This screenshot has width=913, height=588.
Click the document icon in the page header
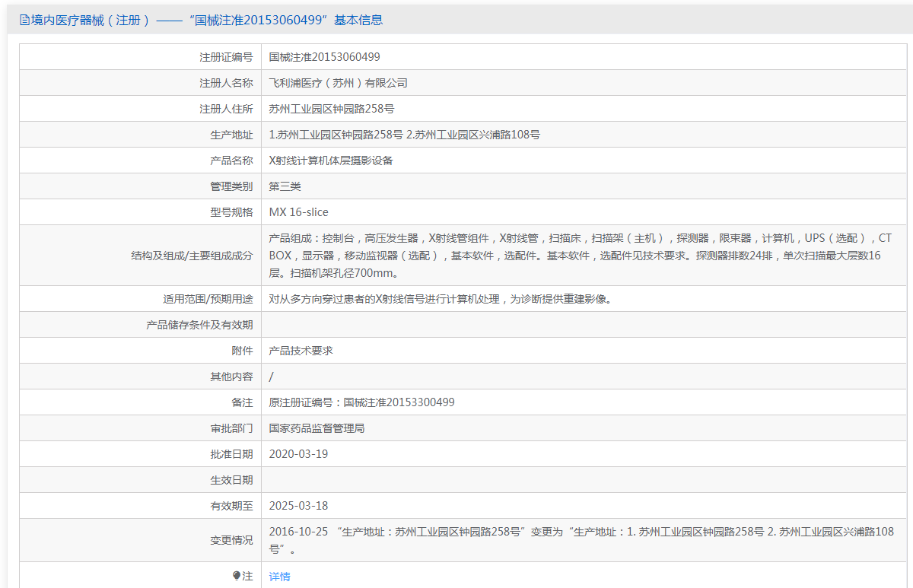(24, 21)
